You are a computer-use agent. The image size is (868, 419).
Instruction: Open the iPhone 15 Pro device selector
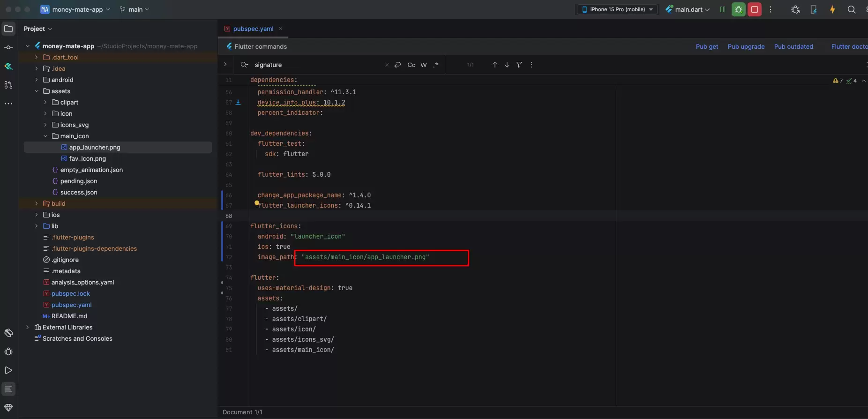click(617, 9)
